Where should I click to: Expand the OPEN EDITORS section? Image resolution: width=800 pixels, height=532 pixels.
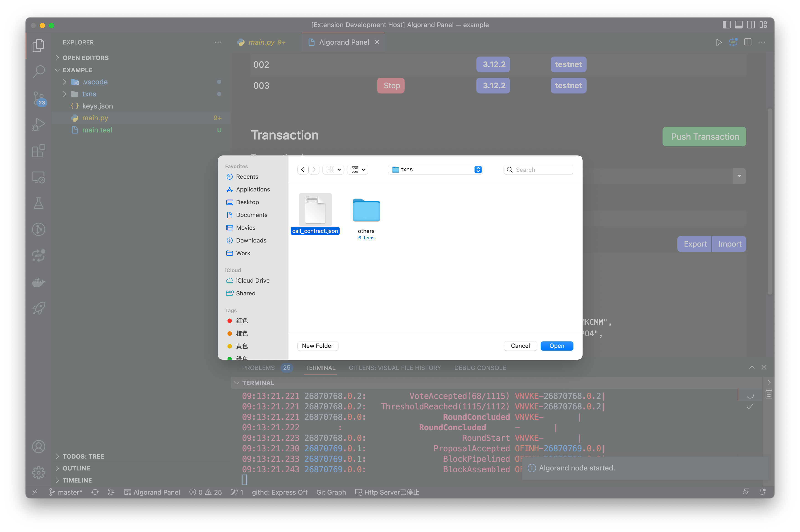[x=85, y=58]
